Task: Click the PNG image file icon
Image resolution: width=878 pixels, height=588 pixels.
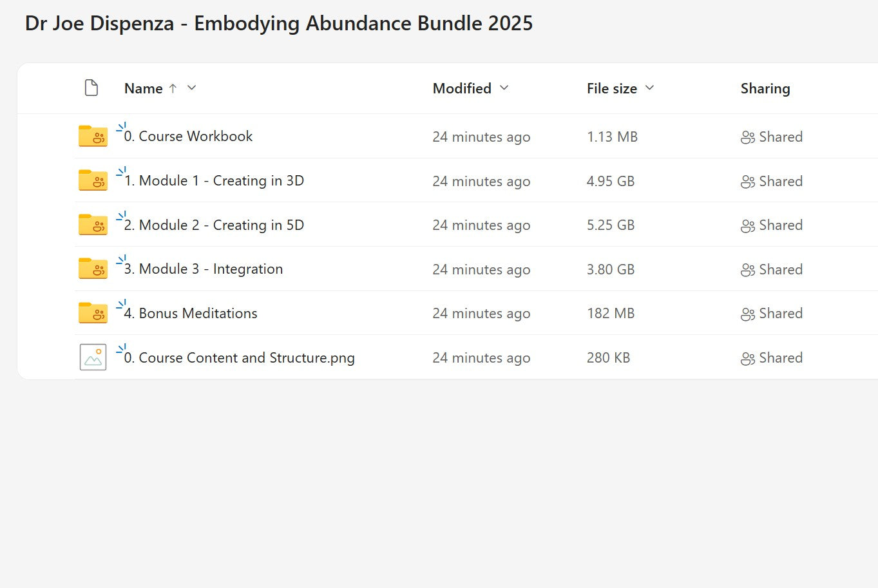Action: pos(93,357)
